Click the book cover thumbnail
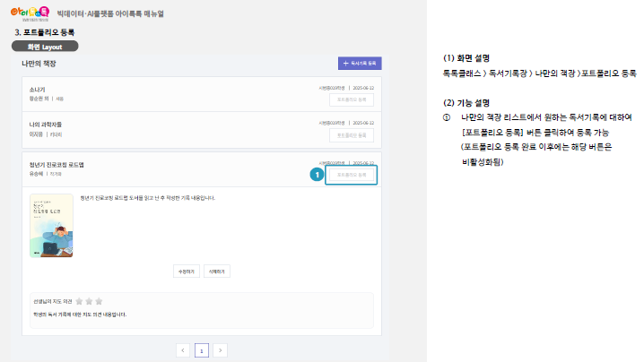The height and width of the screenshot is (362, 644). click(51, 226)
